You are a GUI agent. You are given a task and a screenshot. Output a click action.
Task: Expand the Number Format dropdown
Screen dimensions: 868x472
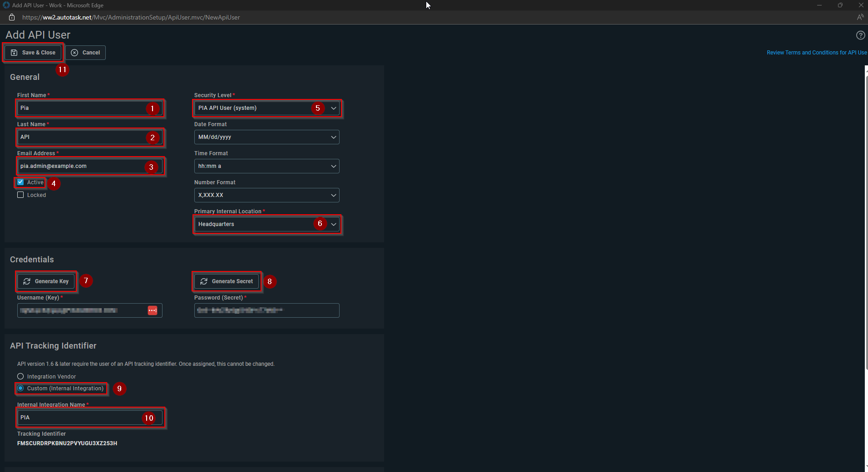pyautogui.click(x=267, y=195)
